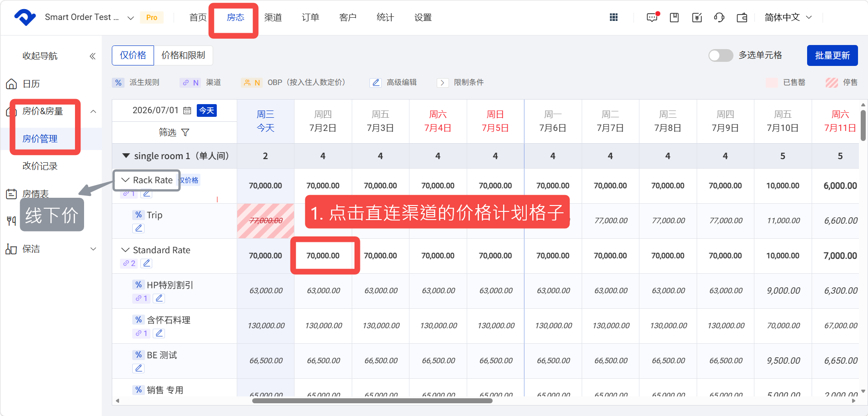Open 改价记录 in the sidebar

[40, 166]
